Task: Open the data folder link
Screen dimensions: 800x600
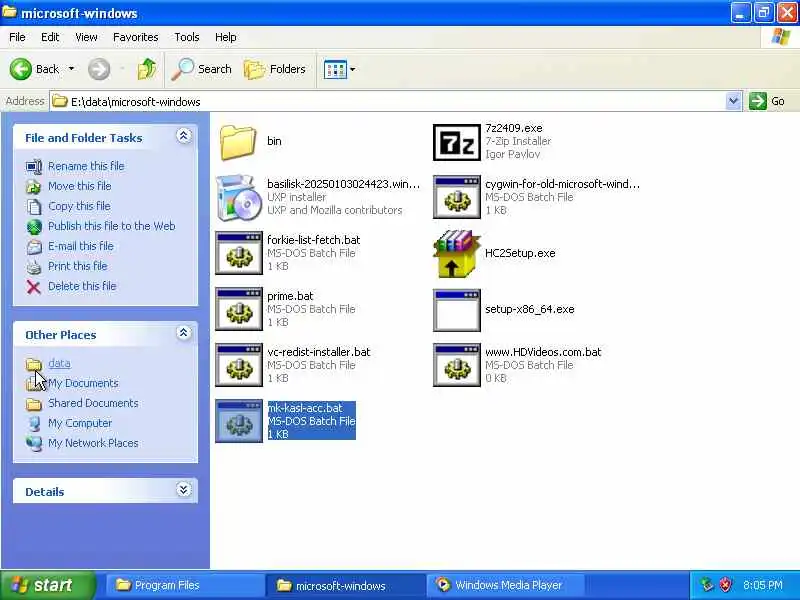Action: [x=59, y=363]
